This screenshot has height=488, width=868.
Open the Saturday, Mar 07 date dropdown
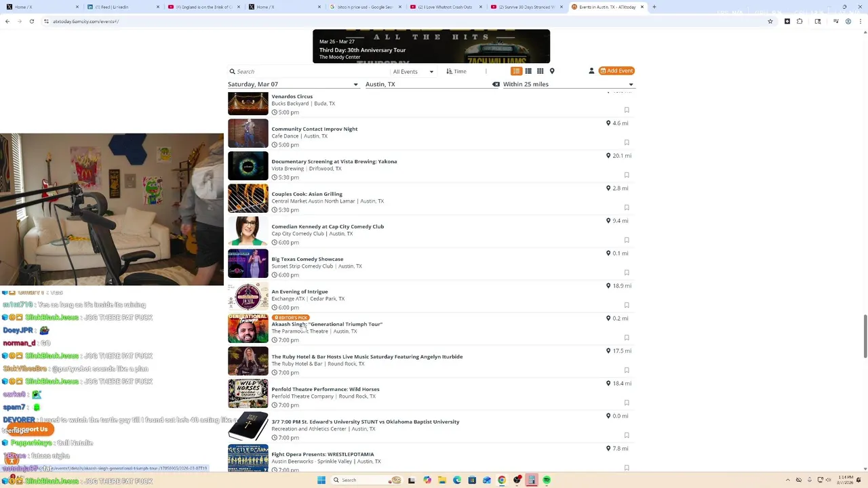tap(293, 84)
